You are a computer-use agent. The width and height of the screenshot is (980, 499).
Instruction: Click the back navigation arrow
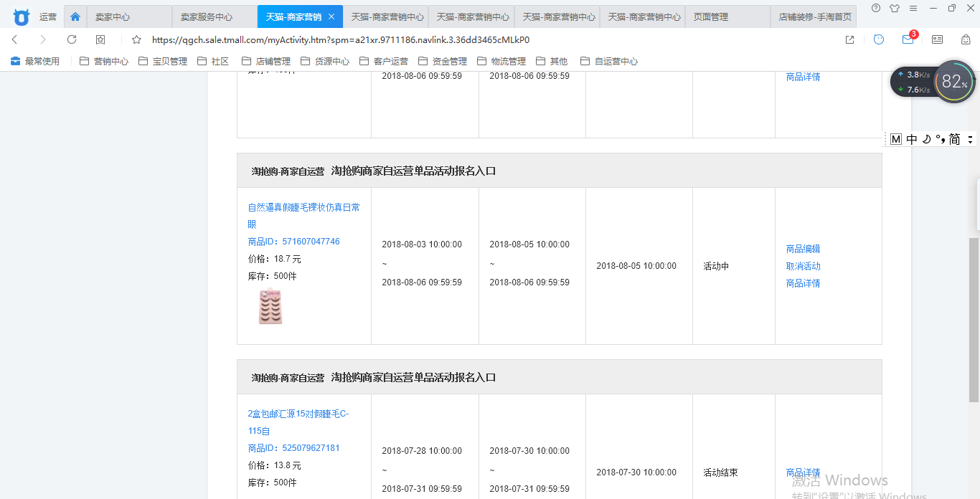[x=15, y=40]
